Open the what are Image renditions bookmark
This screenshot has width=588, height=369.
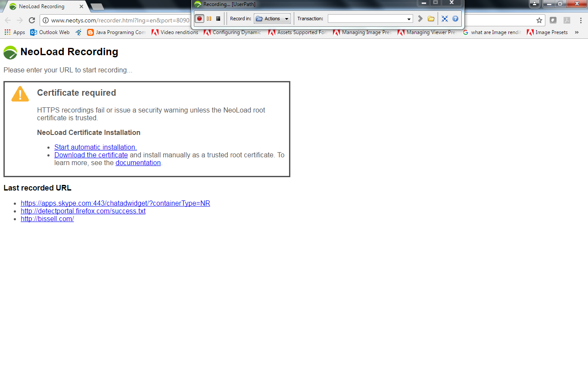point(492,32)
